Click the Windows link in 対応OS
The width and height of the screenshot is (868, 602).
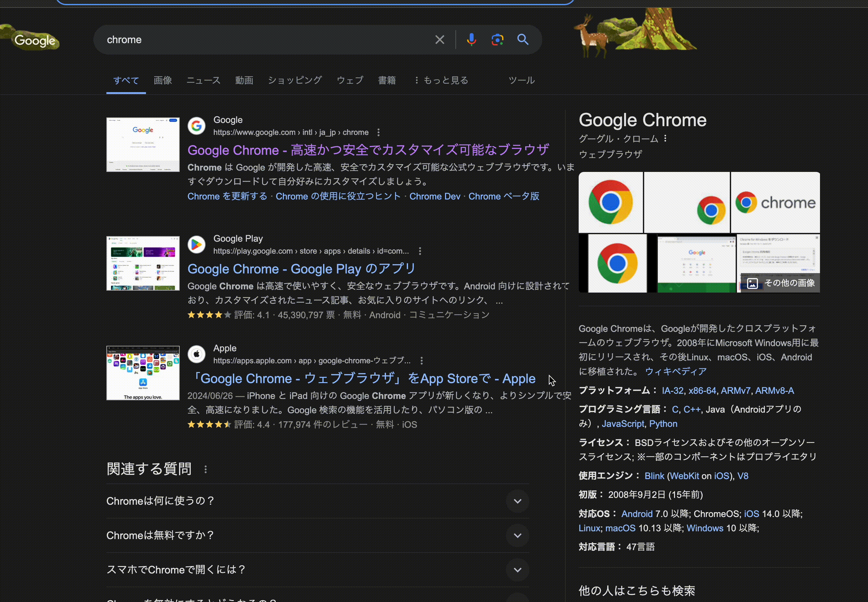tap(705, 528)
